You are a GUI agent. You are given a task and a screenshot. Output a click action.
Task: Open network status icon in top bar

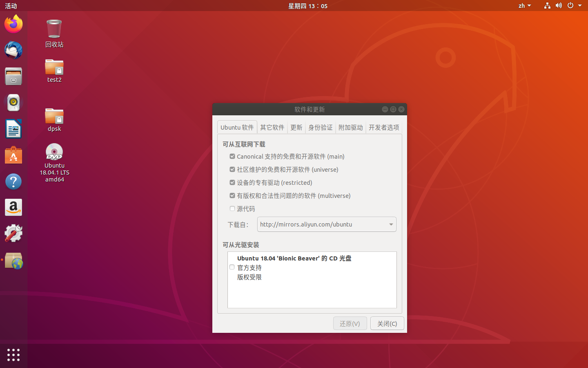[547, 6]
